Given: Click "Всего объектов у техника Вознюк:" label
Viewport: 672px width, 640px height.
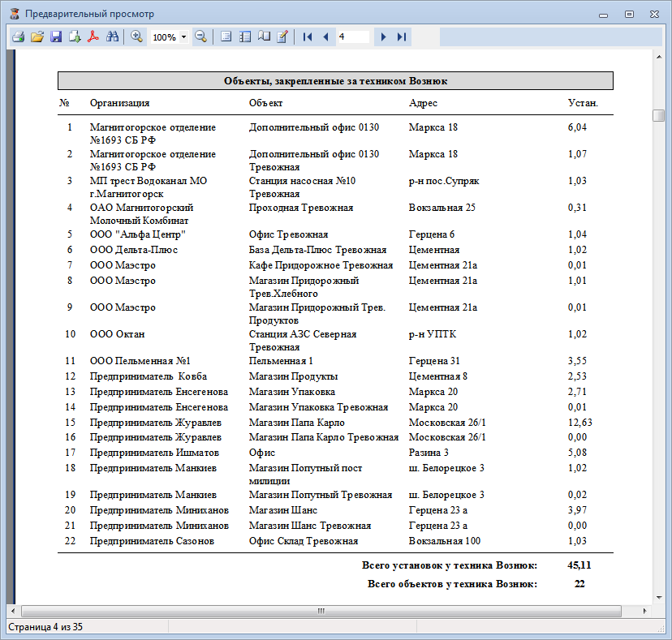Looking at the screenshot, I should [x=453, y=584].
